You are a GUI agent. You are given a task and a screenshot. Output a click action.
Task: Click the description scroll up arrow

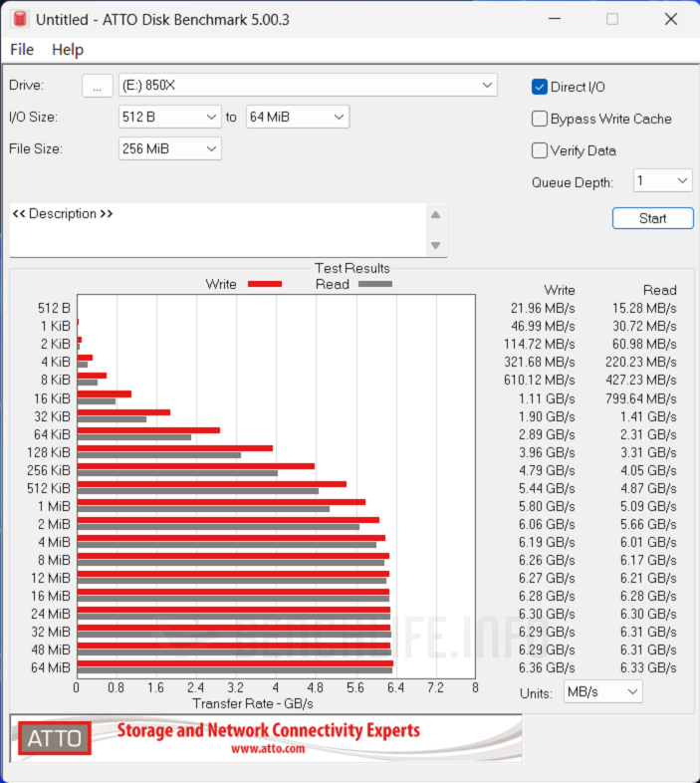(x=435, y=215)
